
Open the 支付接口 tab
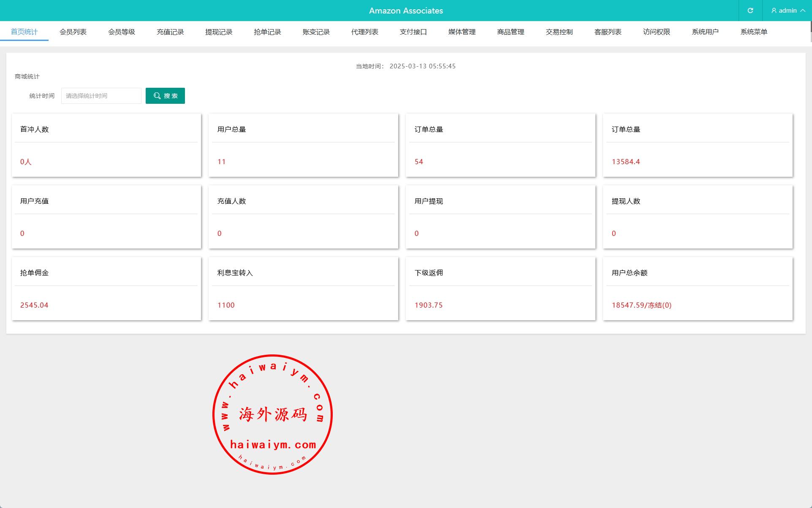click(413, 32)
